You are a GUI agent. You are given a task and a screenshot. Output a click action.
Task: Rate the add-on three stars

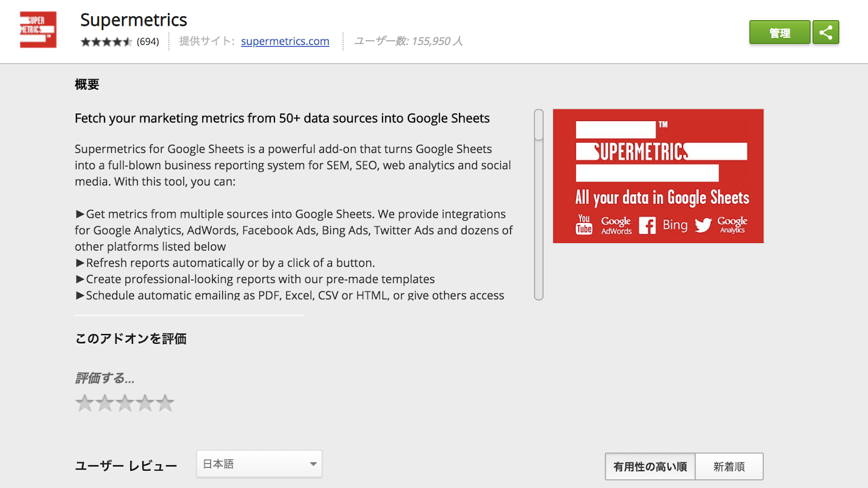pyautogui.click(x=125, y=403)
